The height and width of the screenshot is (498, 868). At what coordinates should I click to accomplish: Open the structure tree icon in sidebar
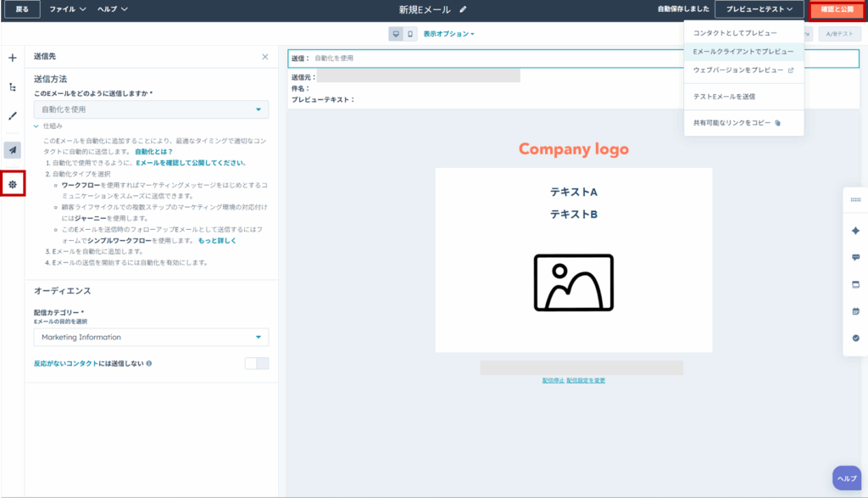pos(12,87)
